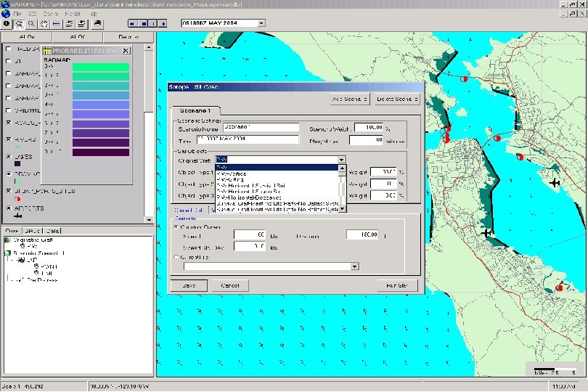Open the Current File combo box
The image size is (588, 392).
coord(354,266)
